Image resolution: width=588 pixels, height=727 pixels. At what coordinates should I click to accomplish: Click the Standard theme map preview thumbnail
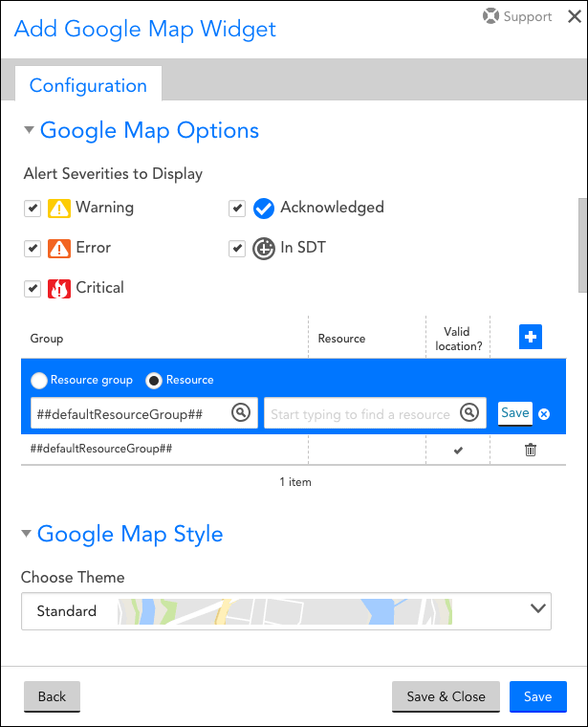(x=285, y=611)
